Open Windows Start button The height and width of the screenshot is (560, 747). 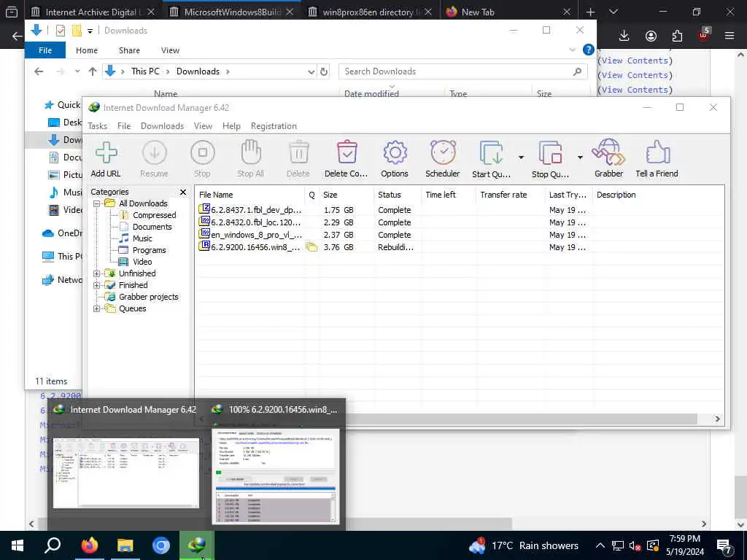click(18, 545)
